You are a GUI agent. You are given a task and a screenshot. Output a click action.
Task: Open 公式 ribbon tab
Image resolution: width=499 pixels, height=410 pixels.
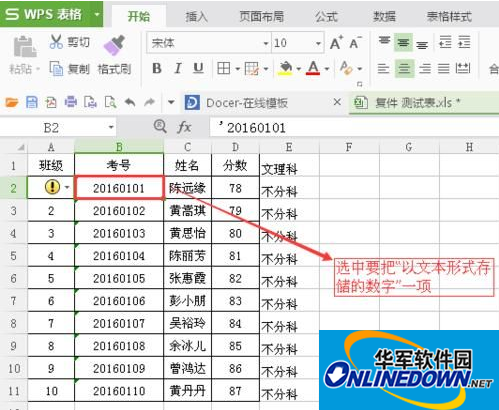(326, 16)
